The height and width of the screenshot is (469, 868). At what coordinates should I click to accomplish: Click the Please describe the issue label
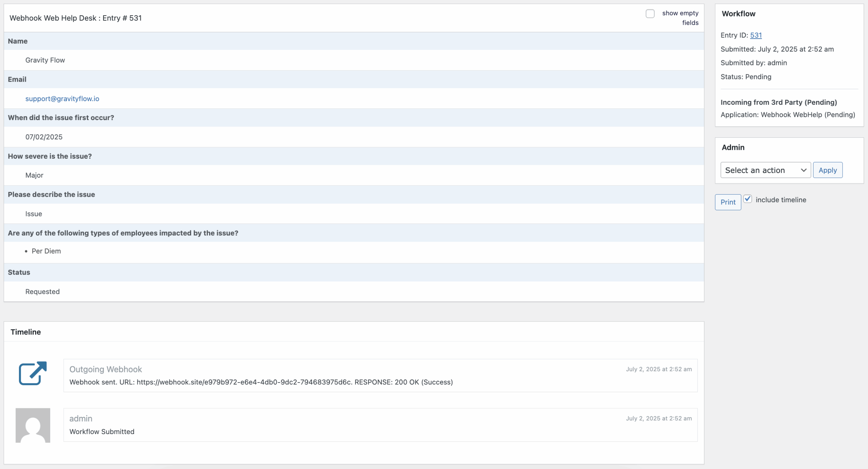(x=52, y=195)
